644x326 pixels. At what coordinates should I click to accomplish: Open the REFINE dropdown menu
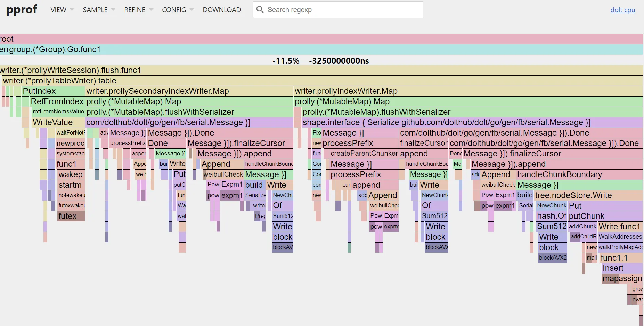click(x=138, y=10)
